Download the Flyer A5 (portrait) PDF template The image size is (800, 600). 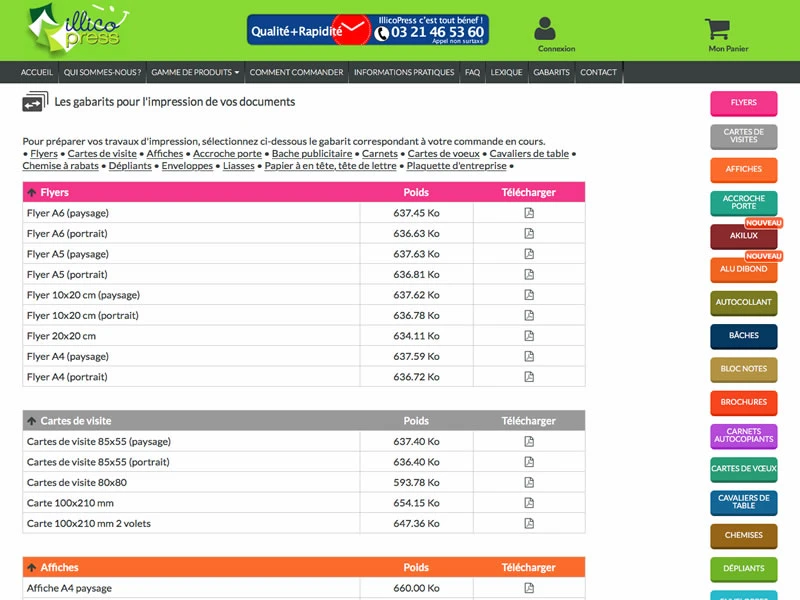point(529,274)
